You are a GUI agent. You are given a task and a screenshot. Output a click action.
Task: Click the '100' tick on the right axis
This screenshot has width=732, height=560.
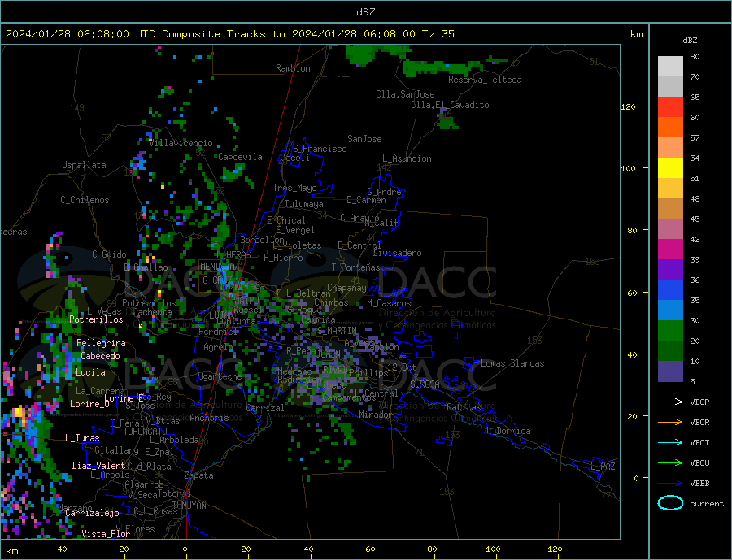coord(629,168)
